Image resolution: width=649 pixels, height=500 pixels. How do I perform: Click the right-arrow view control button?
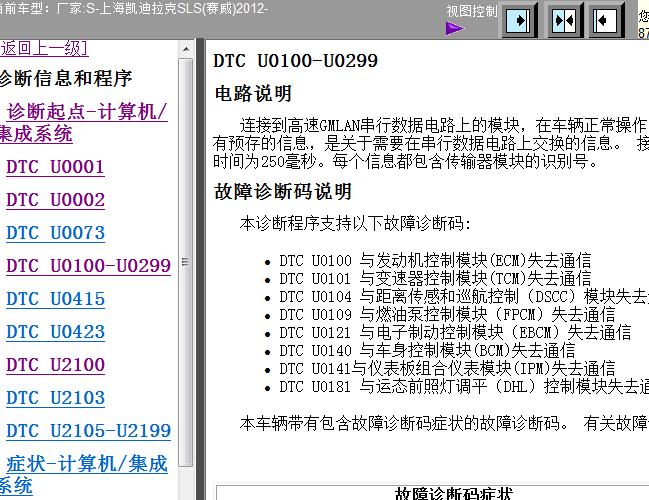(519, 19)
